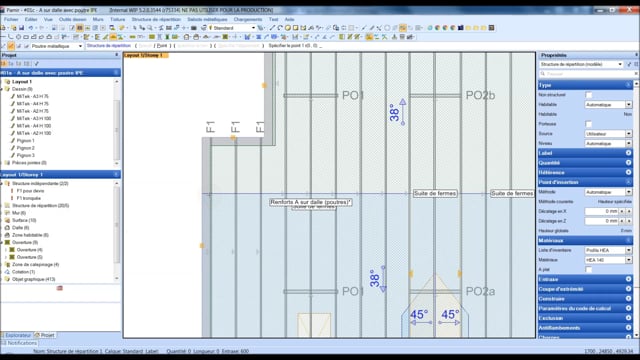Screen dimensions: 640x360
Task: Open the Outils dessin menu
Action: (x=73, y=19)
